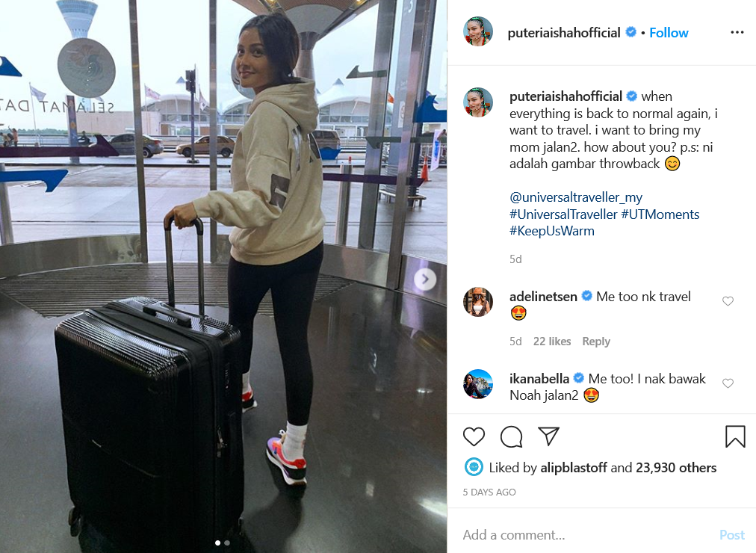Go to next photo with carousel arrow
This screenshot has width=756, height=553.
point(425,279)
